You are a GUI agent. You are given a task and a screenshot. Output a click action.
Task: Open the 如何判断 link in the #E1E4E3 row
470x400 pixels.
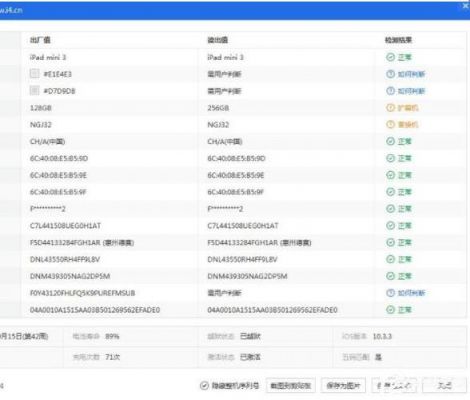(411, 74)
